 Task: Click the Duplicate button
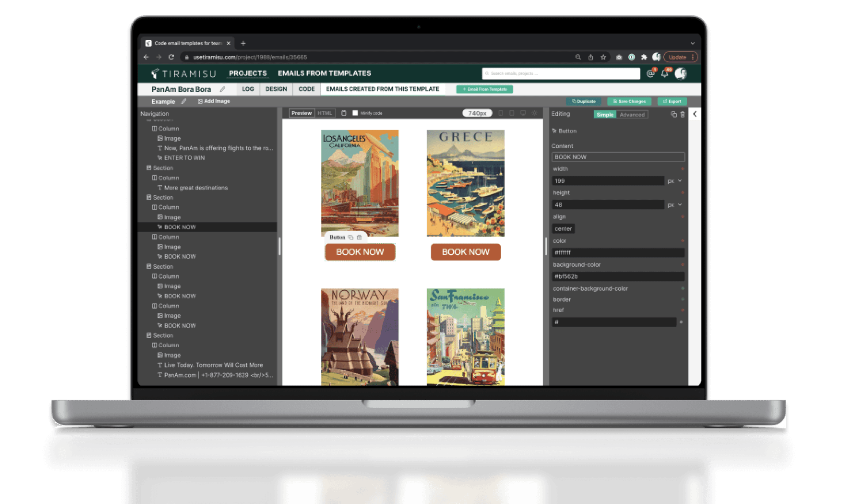coord(584,102)
